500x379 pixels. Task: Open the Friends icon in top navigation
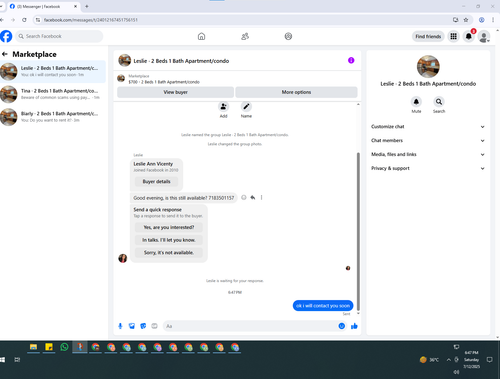[x=245, y=36]
